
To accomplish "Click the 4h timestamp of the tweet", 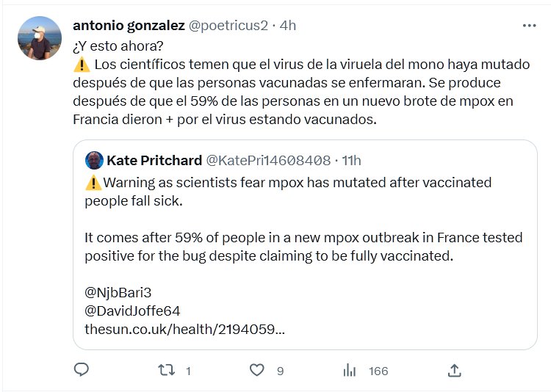I will point(287,25).
